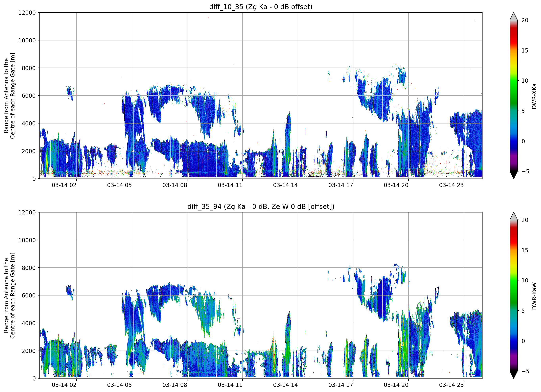541x392 pixels.
Task: Click the diff_35_94 plot title
Action: coord(261,207)
